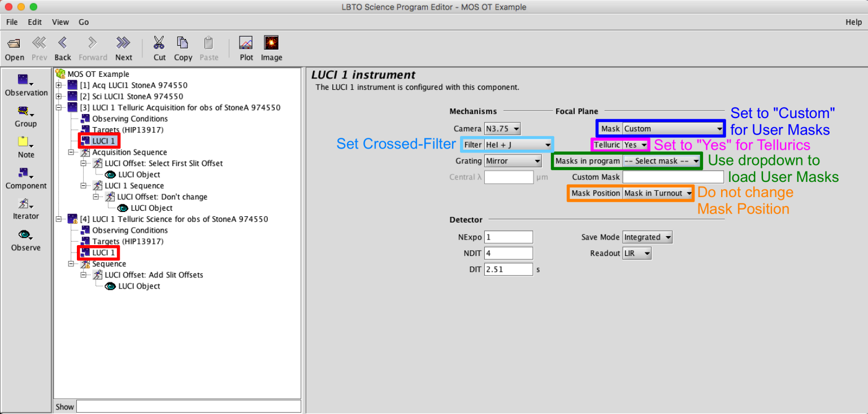Screen dimensions: 868x414
Task: Add an Iterator from the sidebar
Action: pos(25,209)
